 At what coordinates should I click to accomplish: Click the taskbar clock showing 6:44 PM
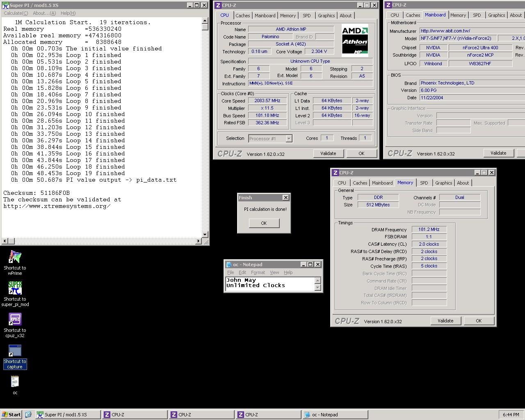(511, 415)
